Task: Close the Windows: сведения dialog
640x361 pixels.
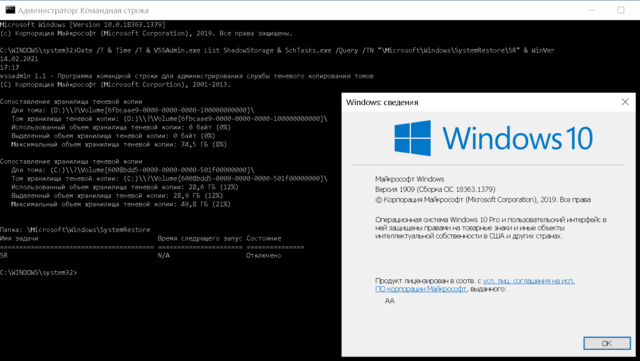Action: [x=625, y=102]
